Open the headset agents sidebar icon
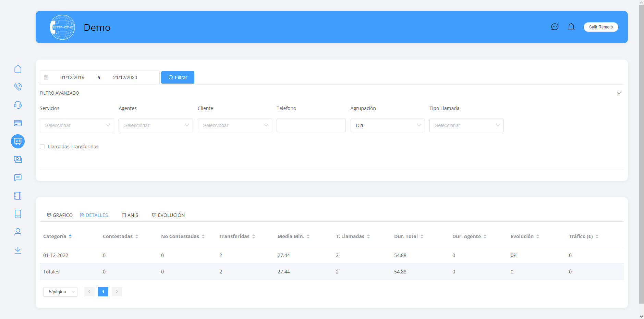Image resolution: width=644 pixels, height=319 pixels. (x=18, y=105)
